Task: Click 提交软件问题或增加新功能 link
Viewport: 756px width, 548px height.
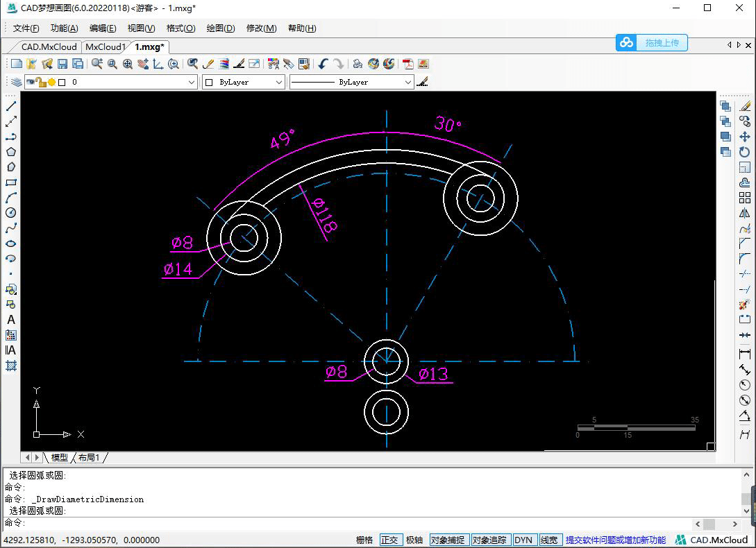Action: tap(615, 540)
